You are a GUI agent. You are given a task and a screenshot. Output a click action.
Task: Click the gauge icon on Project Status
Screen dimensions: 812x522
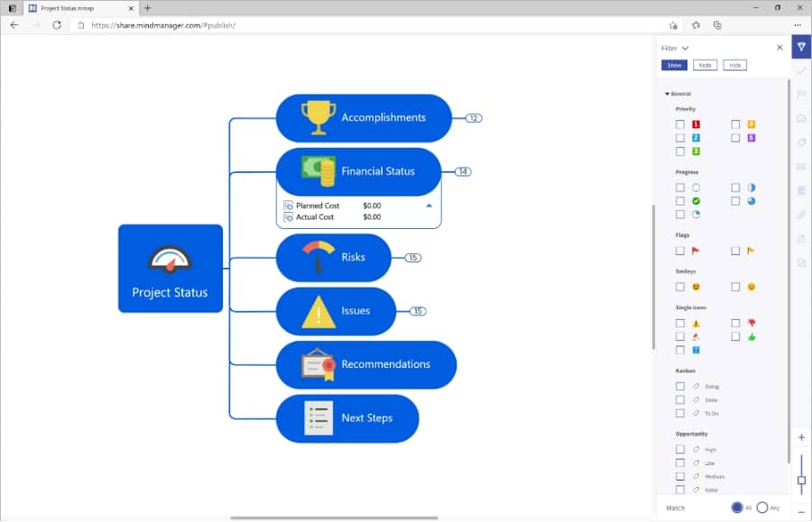tap(170, 259)
